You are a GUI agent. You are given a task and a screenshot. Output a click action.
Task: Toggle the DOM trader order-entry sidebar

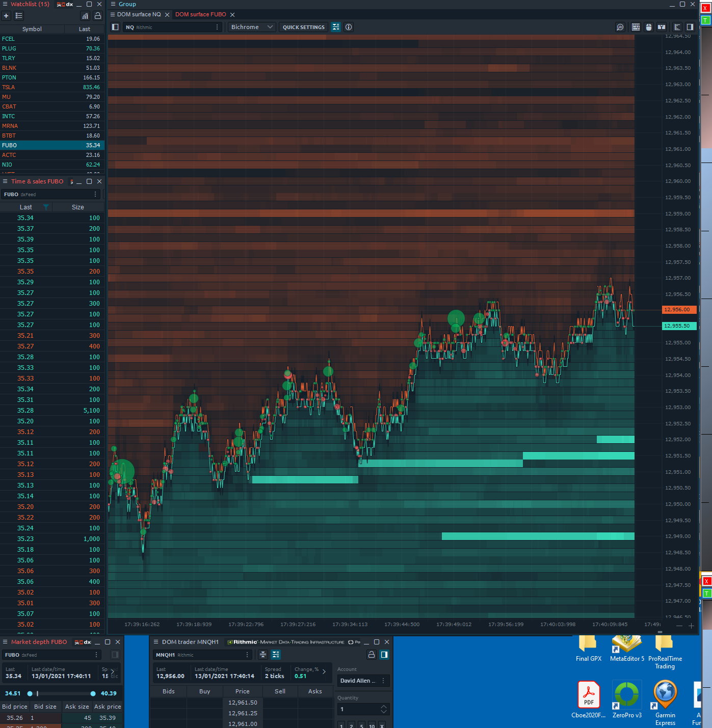384,655
